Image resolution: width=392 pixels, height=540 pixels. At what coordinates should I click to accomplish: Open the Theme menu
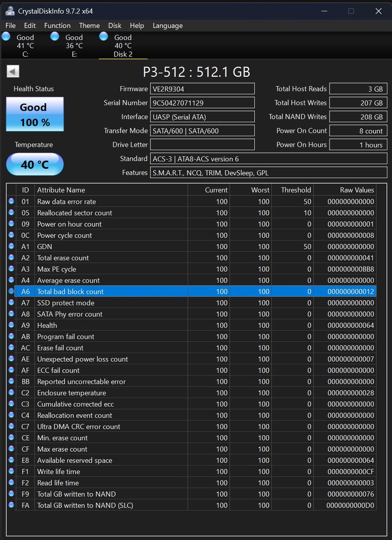click(89, 25)
